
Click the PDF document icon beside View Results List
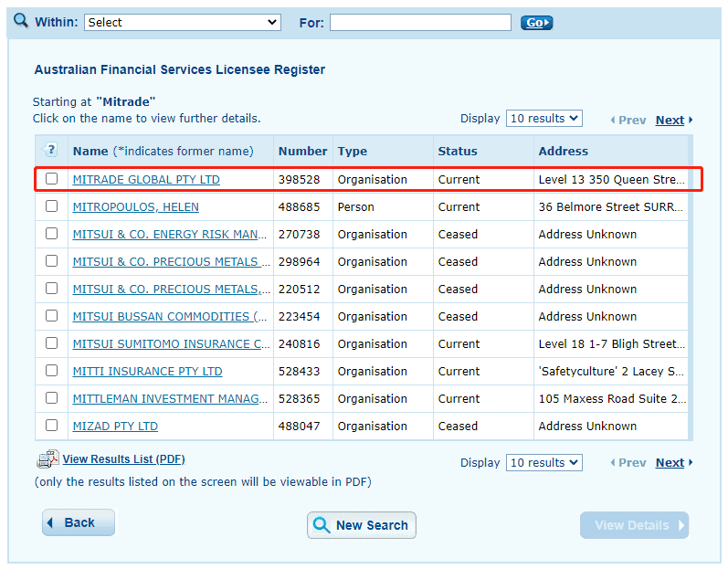pos(47,459)
